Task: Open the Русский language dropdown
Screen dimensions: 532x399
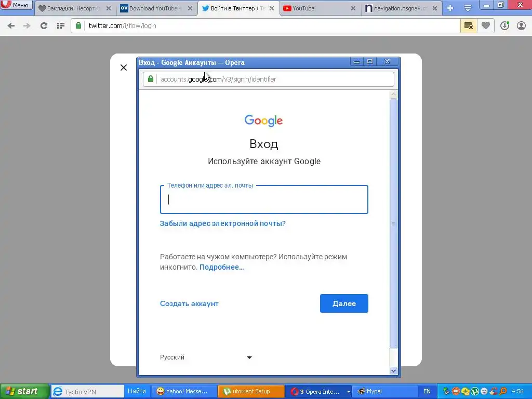Action: 206,357
